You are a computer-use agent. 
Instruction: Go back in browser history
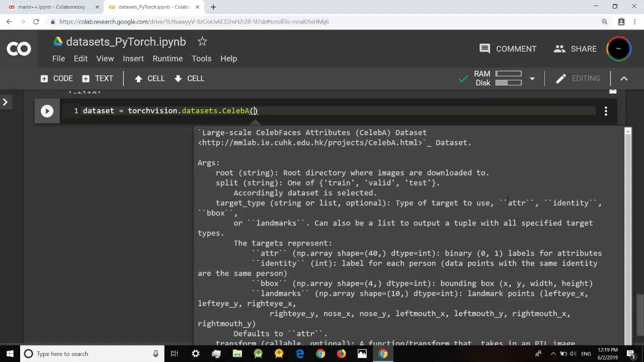click(x=9, y=22)
